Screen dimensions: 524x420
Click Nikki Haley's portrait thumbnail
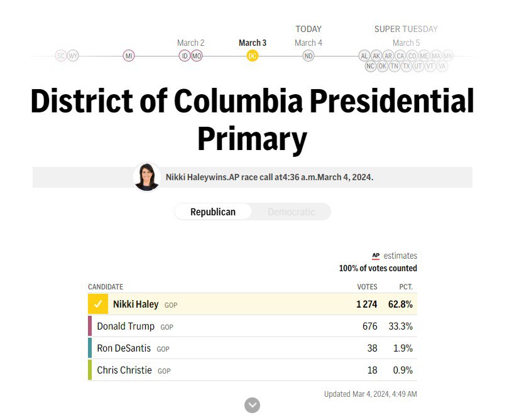(146, 177)
